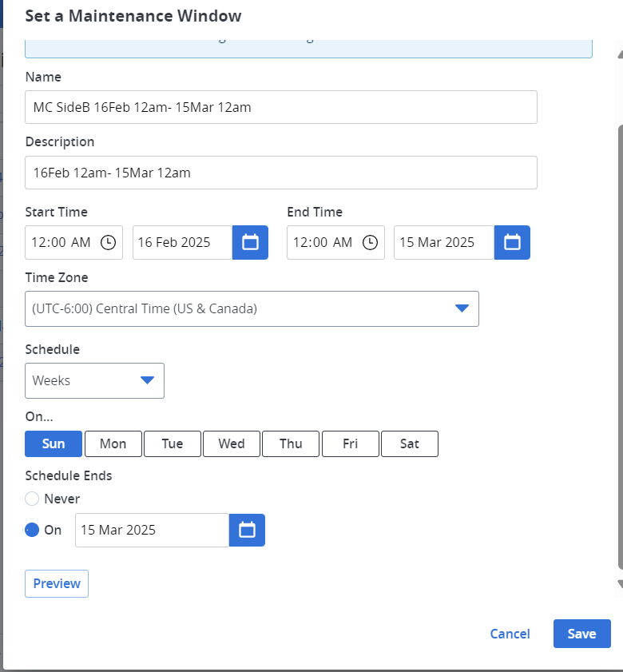Select the On date radio button

(33, 530)
